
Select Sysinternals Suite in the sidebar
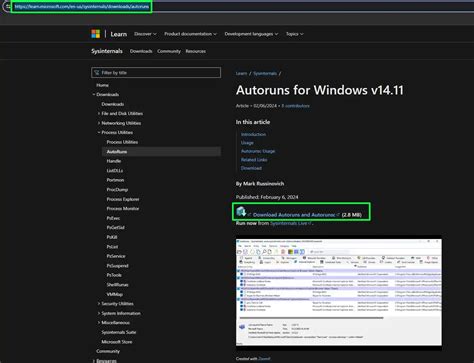click(119, 332)
